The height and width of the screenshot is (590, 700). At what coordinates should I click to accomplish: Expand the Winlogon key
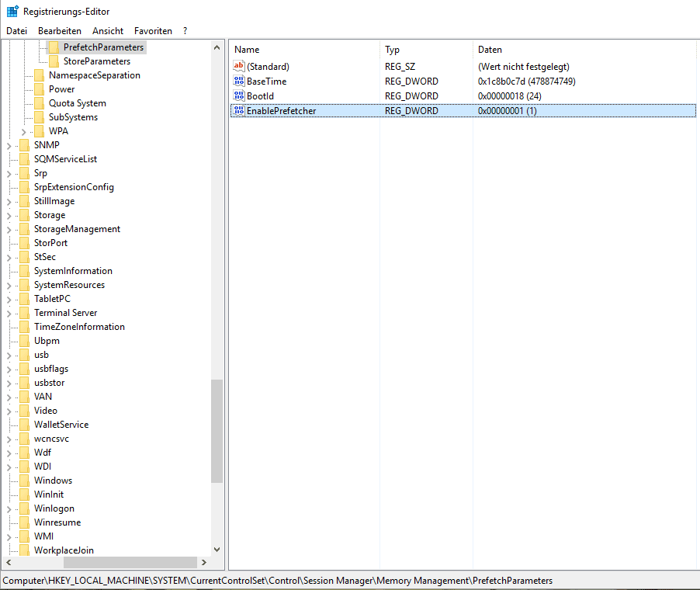9,509
